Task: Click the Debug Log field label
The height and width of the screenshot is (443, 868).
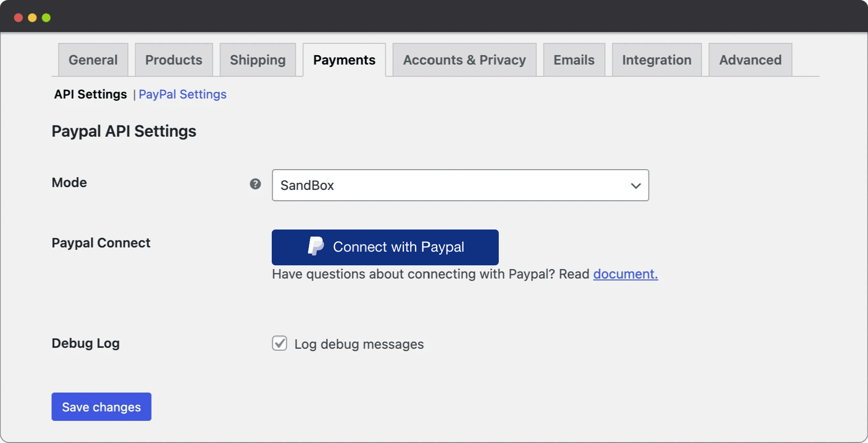Action: (x=86, y=343)
